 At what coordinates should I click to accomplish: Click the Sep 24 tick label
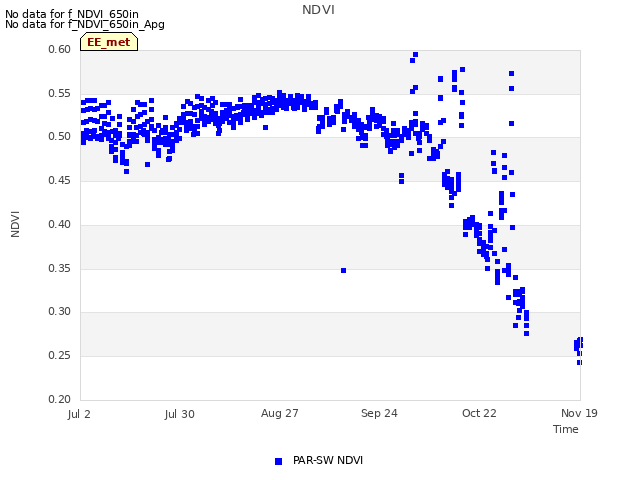click(379, 413)
